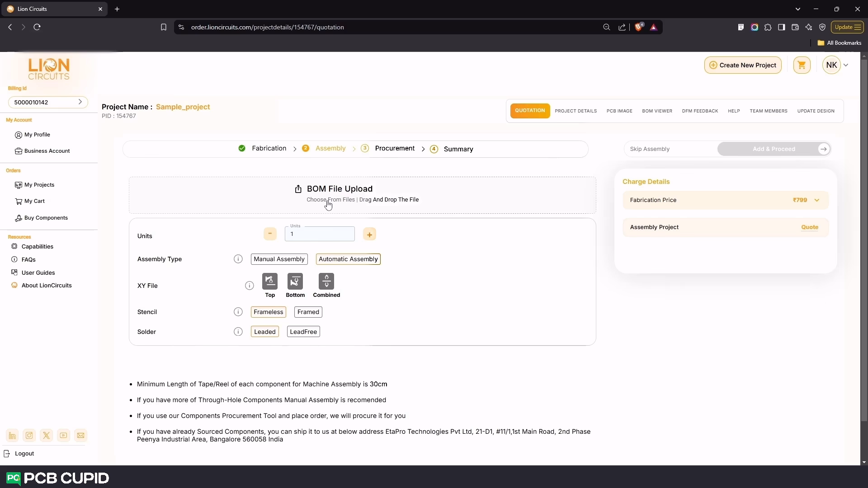The width and height of the screenshot is (868, 488).
Task: Open the LinkedIn social icon
Action: coord(12,436)
